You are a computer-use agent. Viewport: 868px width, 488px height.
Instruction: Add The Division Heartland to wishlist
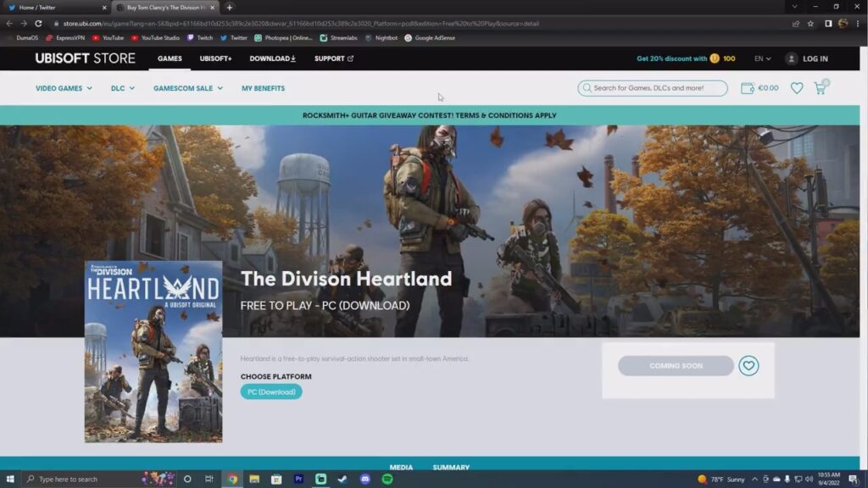(748, 366)
